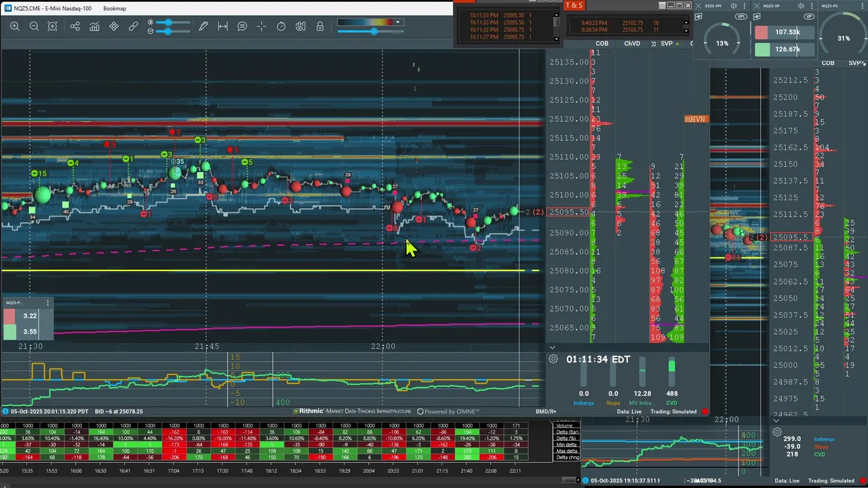Click the stopwatch timer icon
Viewport: 868px width, 488px height.
[x=281, y=26]
